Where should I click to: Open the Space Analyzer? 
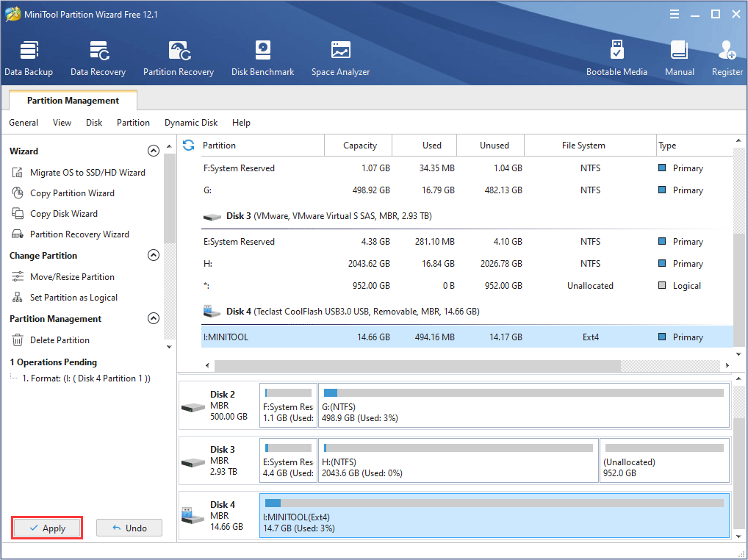click(x=340, y=57)
